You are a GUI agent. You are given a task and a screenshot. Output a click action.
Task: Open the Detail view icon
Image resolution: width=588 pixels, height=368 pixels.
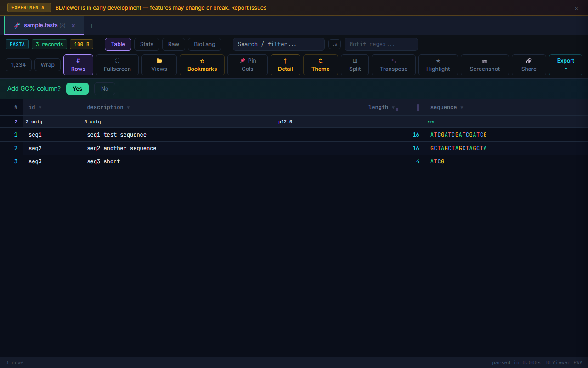285,64
